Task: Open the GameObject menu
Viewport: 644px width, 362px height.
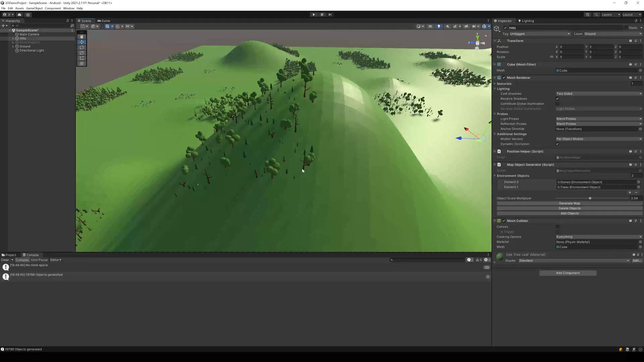Action: click(x=34, y=8)
